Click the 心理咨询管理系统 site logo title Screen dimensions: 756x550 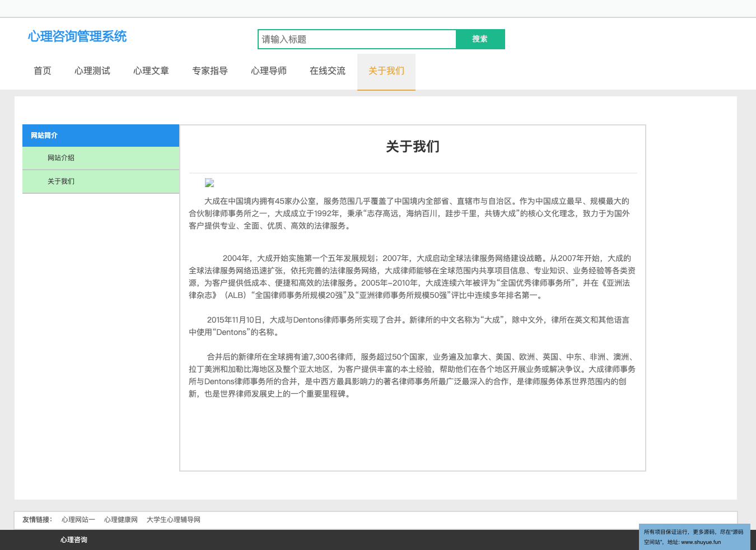click(77, 36)
